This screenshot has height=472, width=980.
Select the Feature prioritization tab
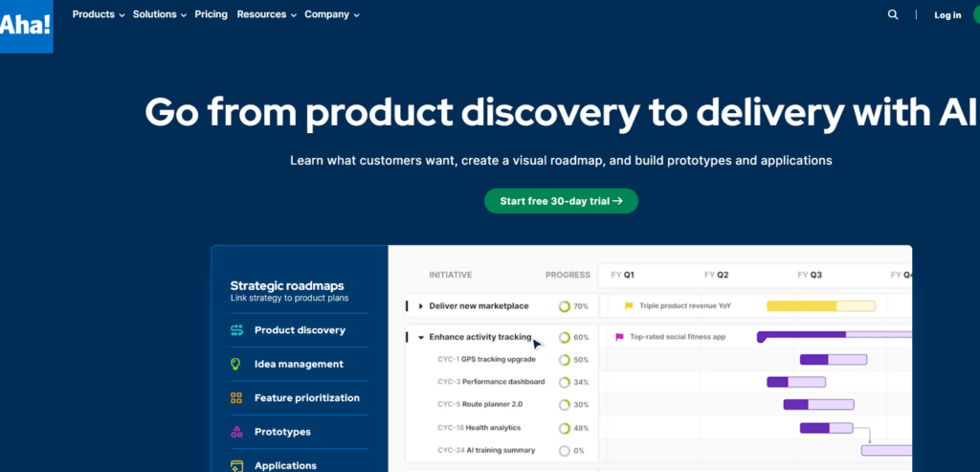pyautogui.click(x=300, y=397)
